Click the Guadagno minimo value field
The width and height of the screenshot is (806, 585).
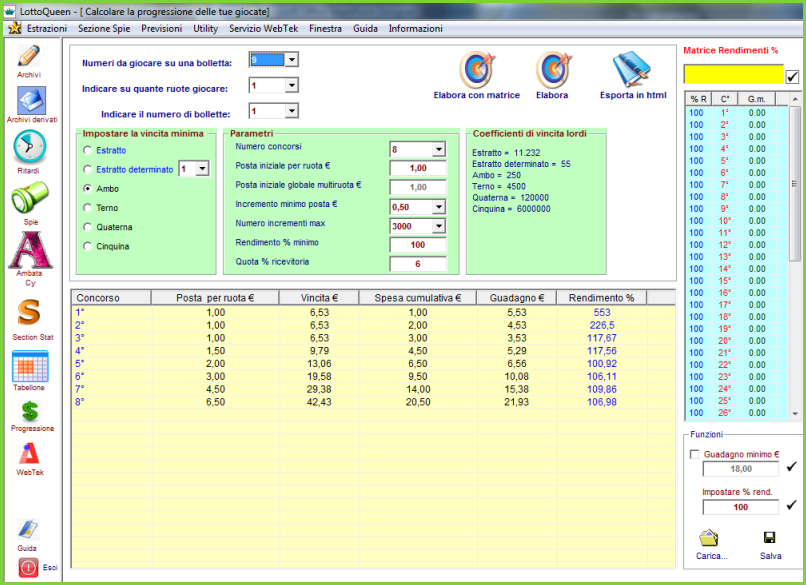[x=741, y=468]
